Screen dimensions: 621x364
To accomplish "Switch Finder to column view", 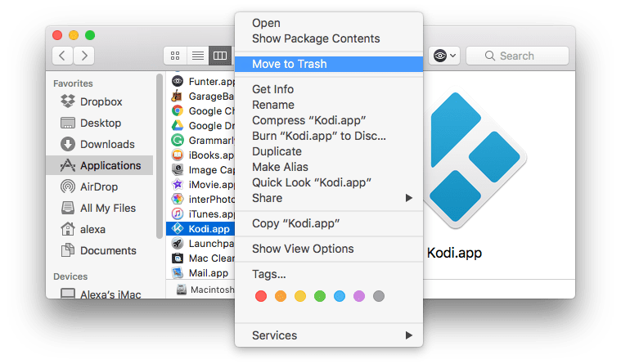I will [220, 56].
